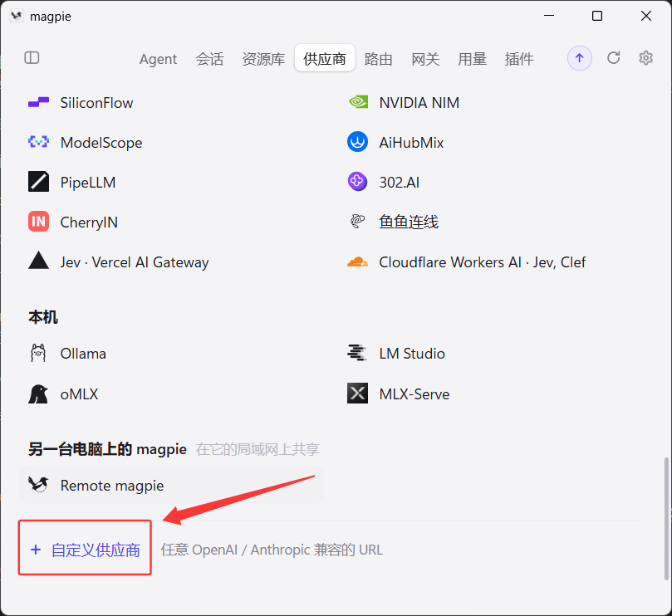Click the magpie app icon in title bar
Viewport: 672px width, 616px height.
[x=17, y=17]
